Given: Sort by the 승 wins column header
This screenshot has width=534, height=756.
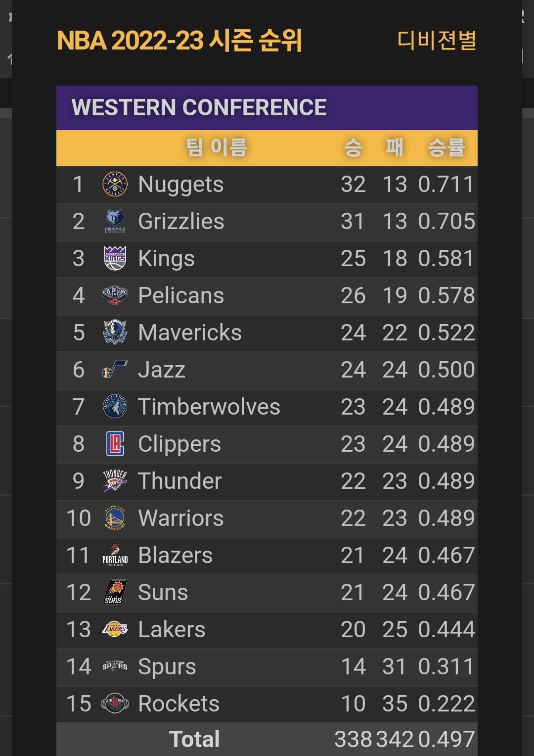Looking at the screenshot, I should pos(353,147).
